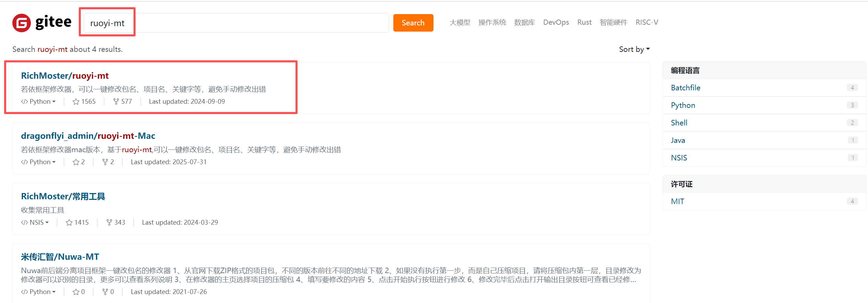Filter results by Batchfile language
The height and width of the screenshot is (303, 868).
tap(764, 88)
